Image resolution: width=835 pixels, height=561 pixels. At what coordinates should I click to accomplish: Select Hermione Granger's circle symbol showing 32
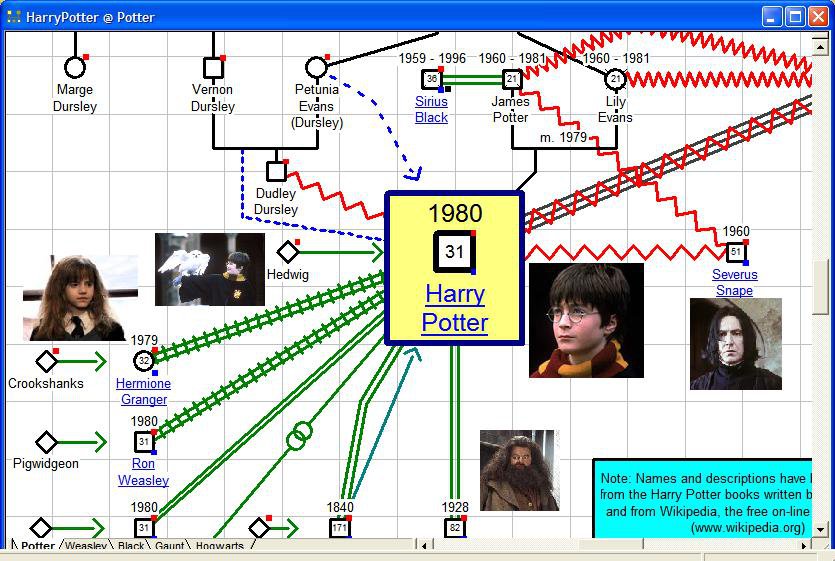click(x=144, y=361)
